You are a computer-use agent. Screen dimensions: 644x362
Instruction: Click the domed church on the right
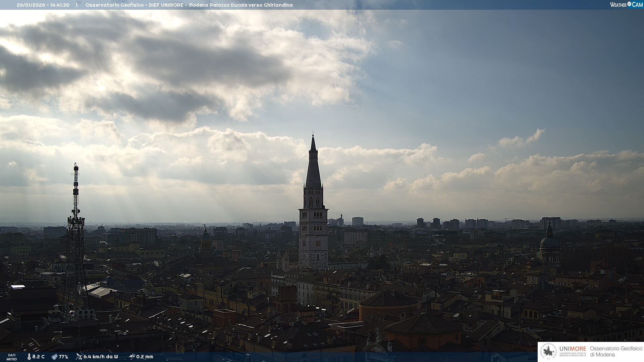point(549,242)
